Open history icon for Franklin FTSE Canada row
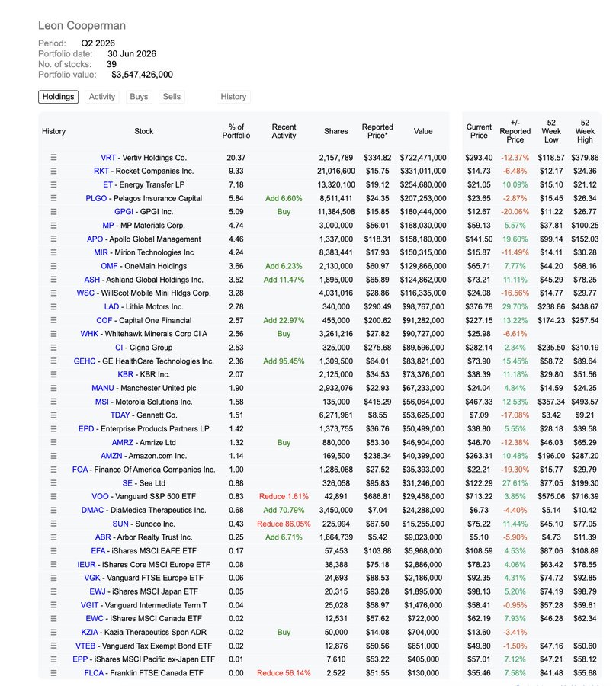 (x=53, y=673)
